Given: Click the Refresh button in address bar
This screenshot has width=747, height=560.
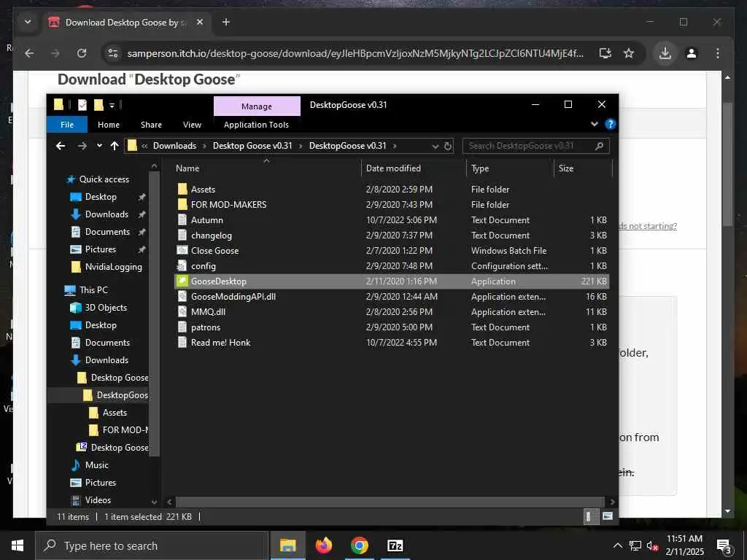Looking at the screenshot, I should tap(448, 146).
